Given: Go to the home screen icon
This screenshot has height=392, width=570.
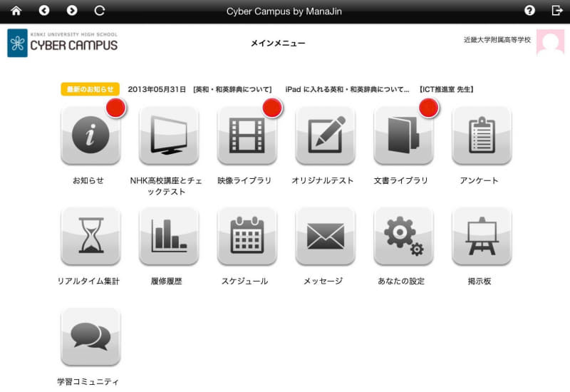Looking at the screenshot, I should tap(16, 11).
